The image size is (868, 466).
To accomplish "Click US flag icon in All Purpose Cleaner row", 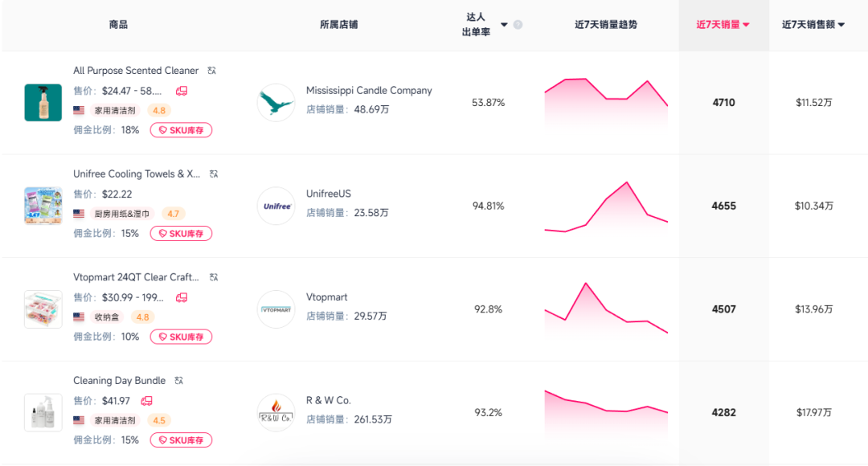I will point(79,110).
